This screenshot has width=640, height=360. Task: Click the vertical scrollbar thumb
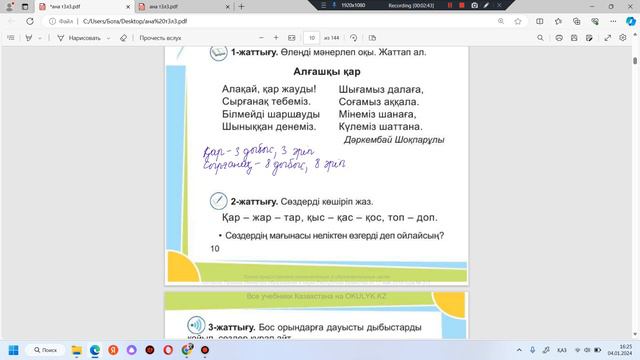(x=635, y=61)
